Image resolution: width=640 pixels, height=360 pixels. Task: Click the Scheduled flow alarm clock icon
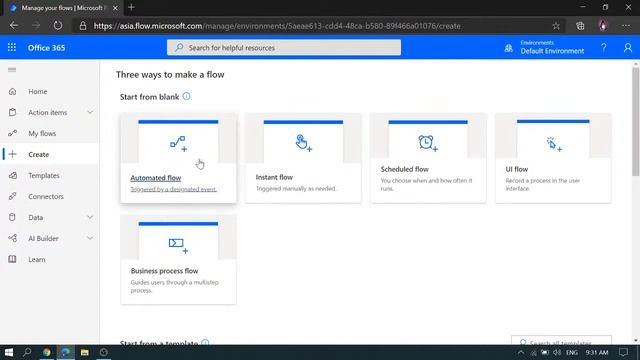point(428,143)
